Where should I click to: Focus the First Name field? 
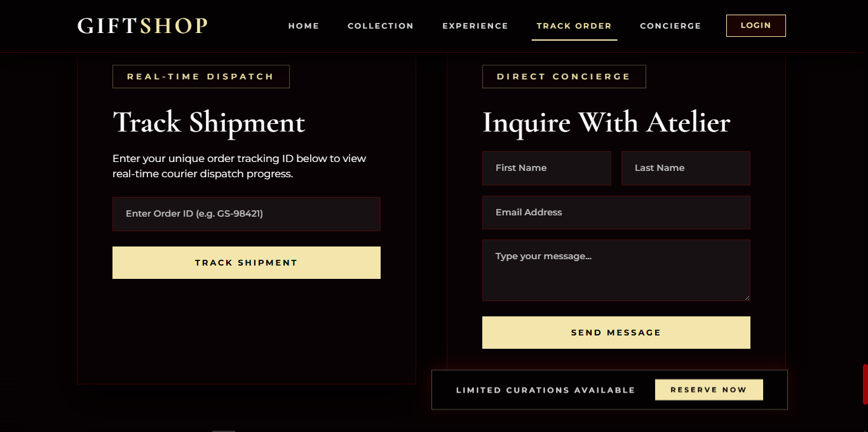546,168
